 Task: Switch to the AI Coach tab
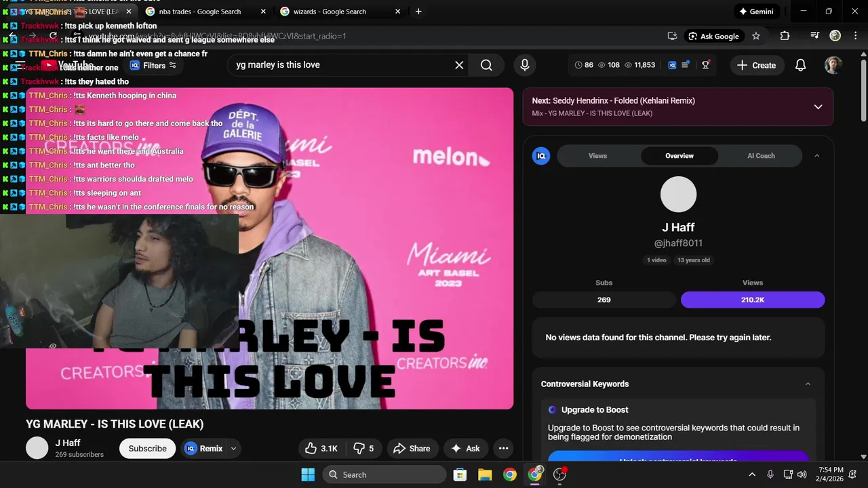(x=761, y=156)
